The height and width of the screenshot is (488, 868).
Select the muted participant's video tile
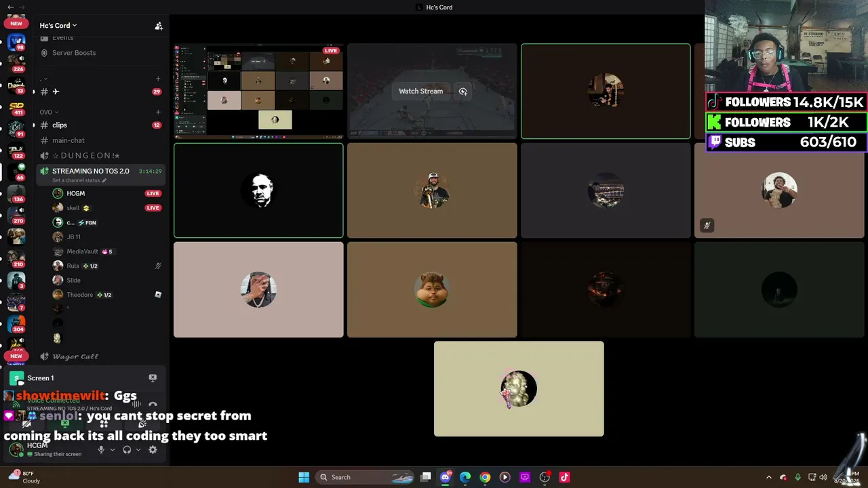coord(779,190)
